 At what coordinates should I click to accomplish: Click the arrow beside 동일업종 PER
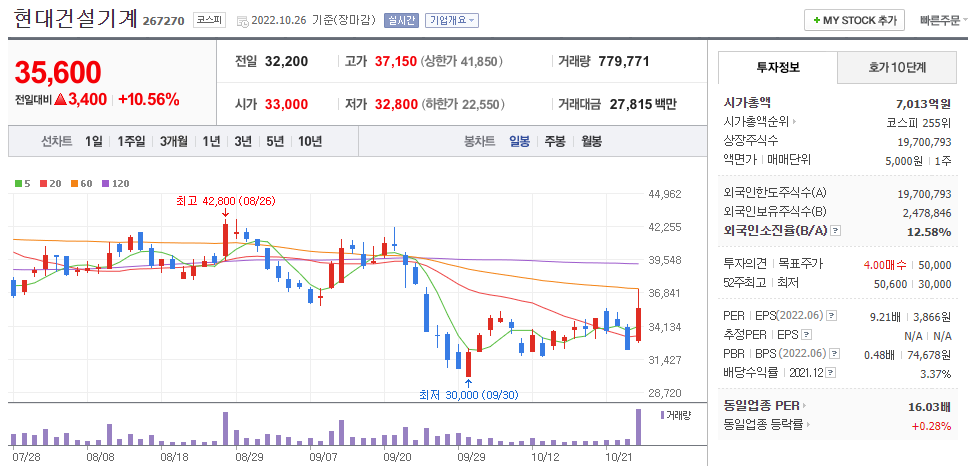pos(805,406)
